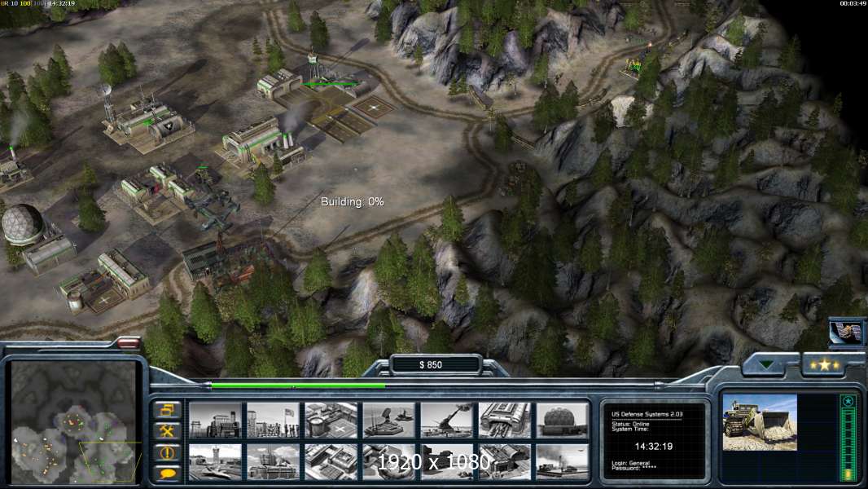The image size is (868, 489).
Task: Collapse the command bar with the green arrow
Action: pos(767,365)
